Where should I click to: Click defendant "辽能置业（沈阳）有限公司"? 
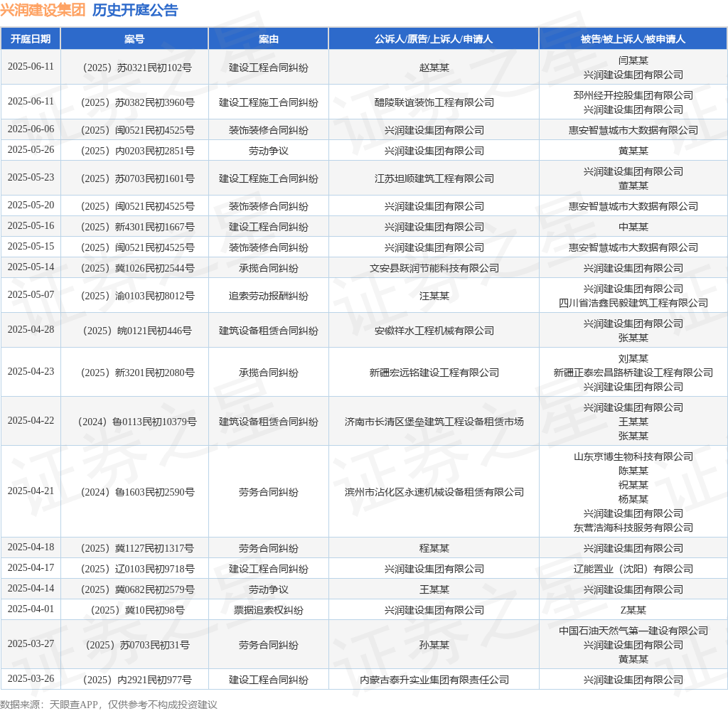coord(633,569)
